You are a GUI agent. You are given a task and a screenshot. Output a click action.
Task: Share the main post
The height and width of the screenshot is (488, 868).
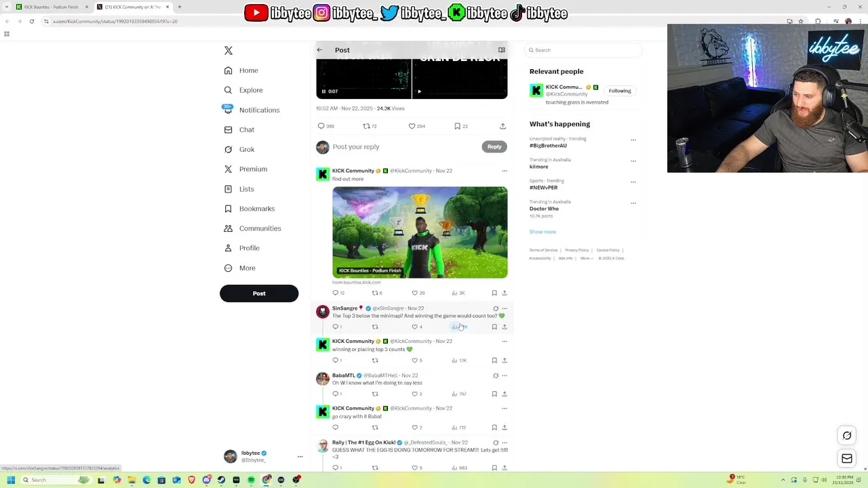click(502, 126)
